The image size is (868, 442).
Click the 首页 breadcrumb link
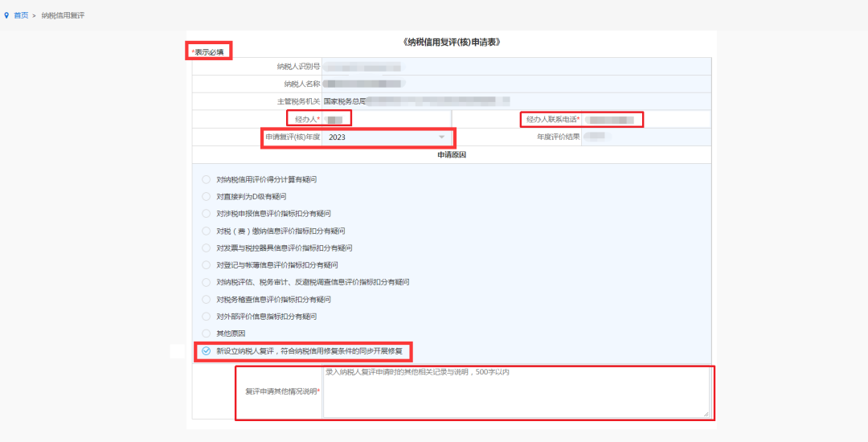(x=21, y=15)
